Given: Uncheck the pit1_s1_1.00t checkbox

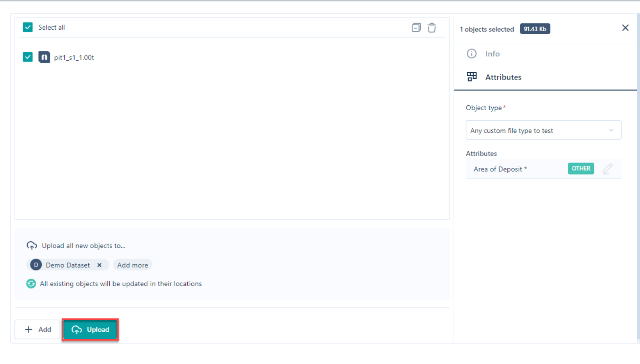Looking at the screenshot, I should click(28, 57).
